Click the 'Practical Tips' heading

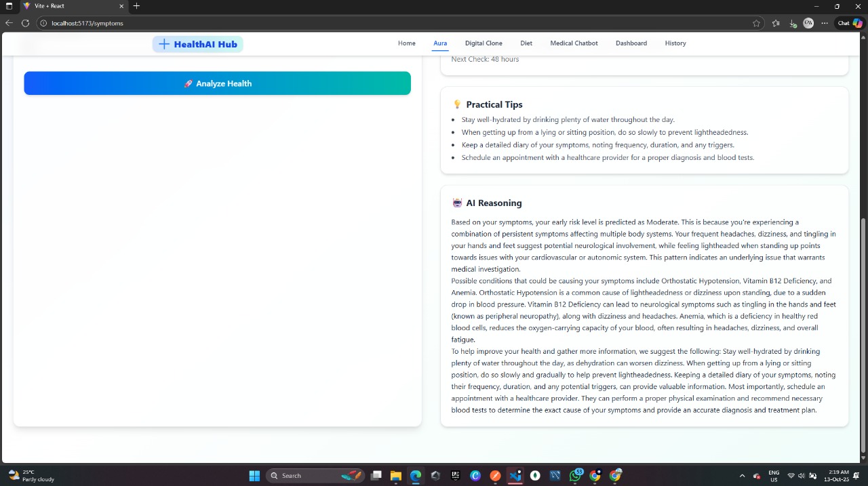click(494, 104)
